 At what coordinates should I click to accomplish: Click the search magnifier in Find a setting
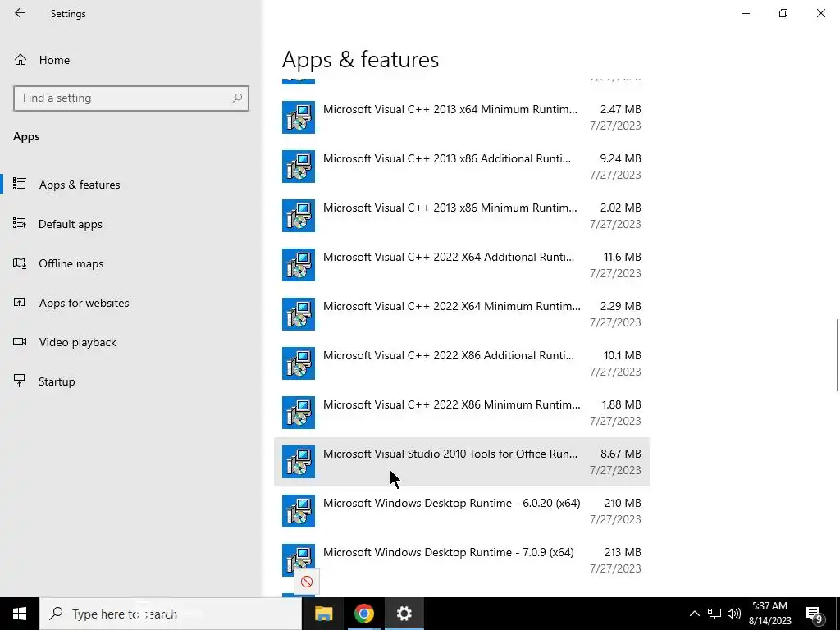[237, 98]
